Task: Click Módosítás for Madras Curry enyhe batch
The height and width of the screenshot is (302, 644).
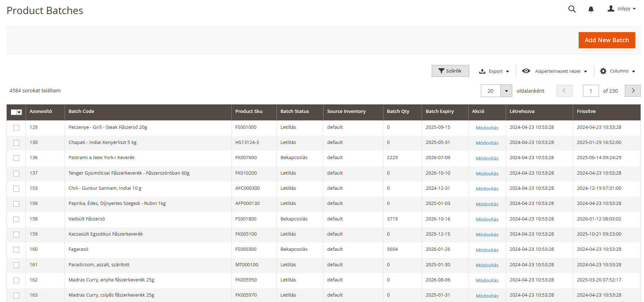Action: pos(487,280)
